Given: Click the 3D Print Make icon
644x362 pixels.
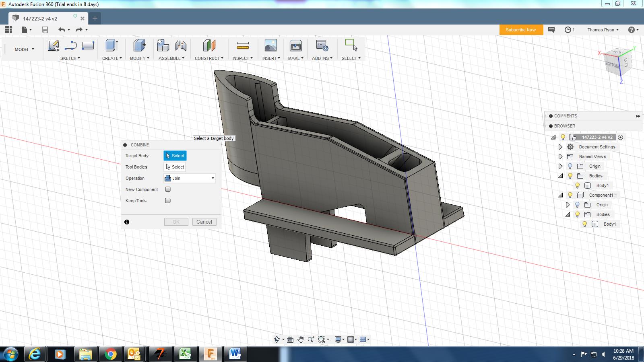Looking at the screenshot, I should click(x=295, y=45).
